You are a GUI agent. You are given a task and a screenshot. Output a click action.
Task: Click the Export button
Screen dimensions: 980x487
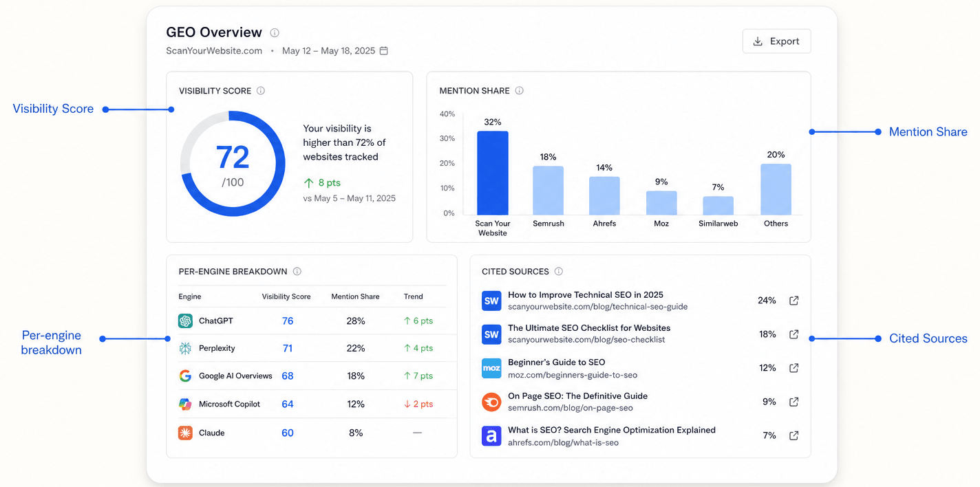tap(776, 41)
